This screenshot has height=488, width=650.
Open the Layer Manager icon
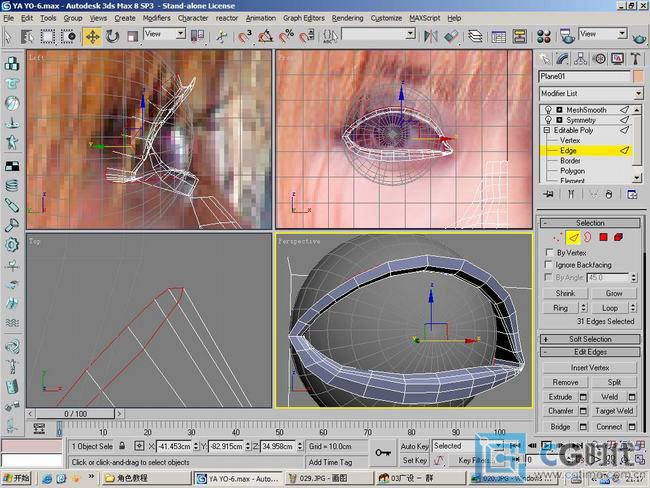click(x=475, y=37)
